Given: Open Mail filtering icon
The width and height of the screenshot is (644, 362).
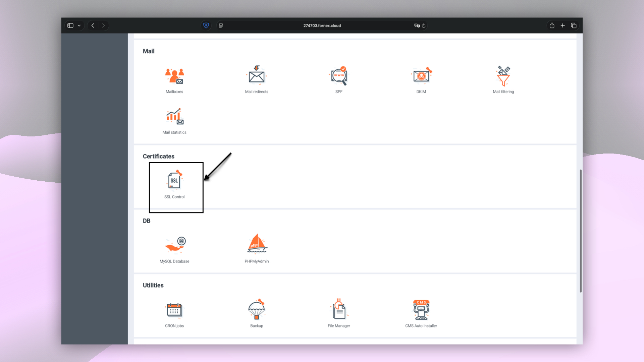Looking at the screenshot, I should coord(503,76).
